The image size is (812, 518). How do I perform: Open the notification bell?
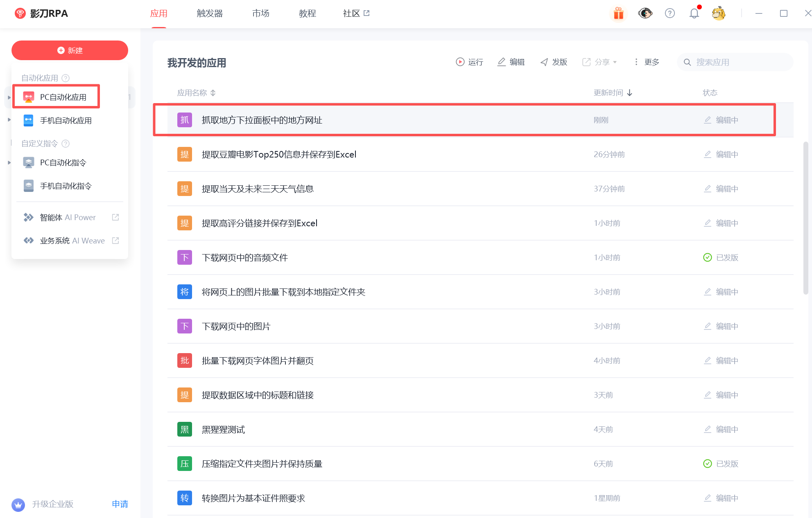click(x=694, y=14)
